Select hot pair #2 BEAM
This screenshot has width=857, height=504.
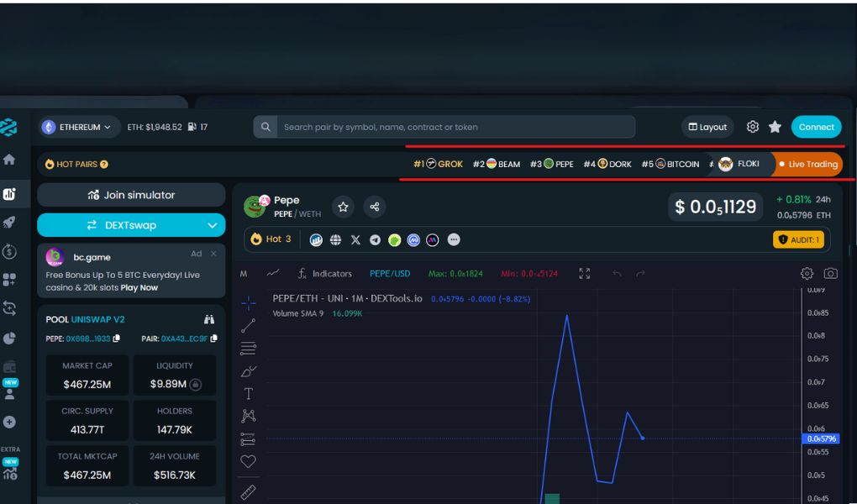tap(497, 164)
